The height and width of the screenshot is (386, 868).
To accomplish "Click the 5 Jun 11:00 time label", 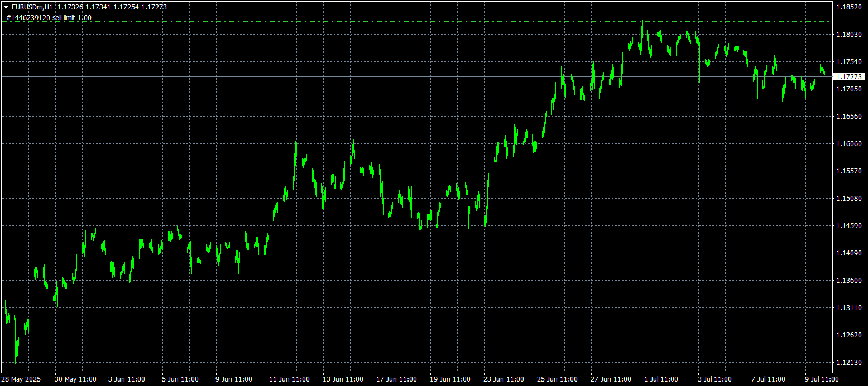I will pyautogui.click(x=180, y=379).
